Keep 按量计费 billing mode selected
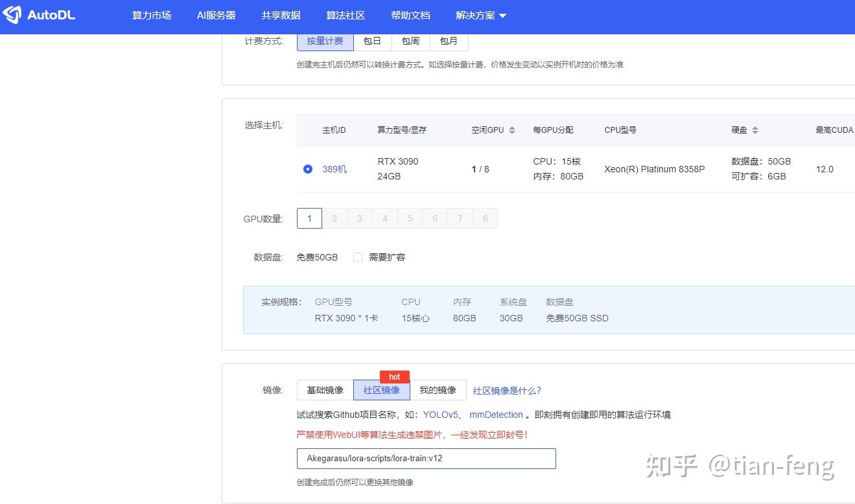Screen dimensions: 855x504 coord(325,40)
